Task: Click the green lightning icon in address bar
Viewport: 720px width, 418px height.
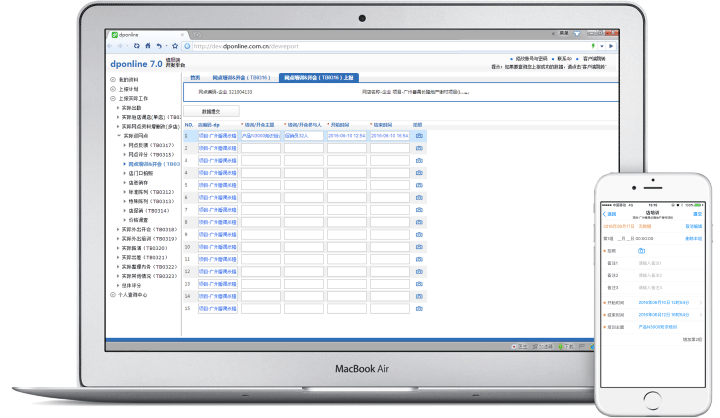Action: [x=593, y=46]
